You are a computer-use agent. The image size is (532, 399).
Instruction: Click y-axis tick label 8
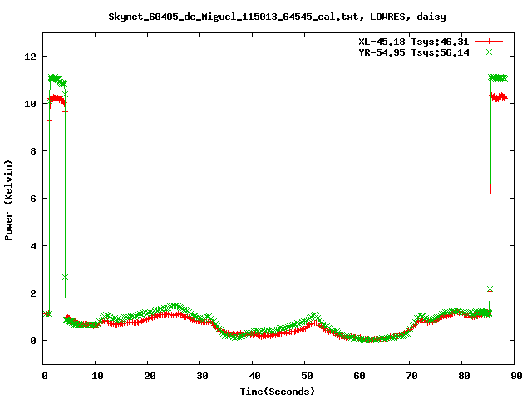coord(33,151)
